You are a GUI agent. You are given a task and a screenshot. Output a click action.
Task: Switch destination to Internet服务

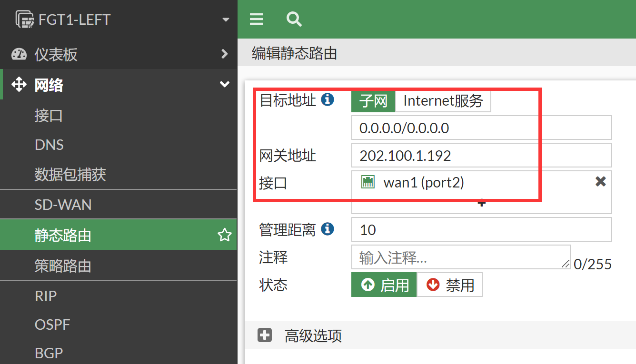tap(443, 101)
